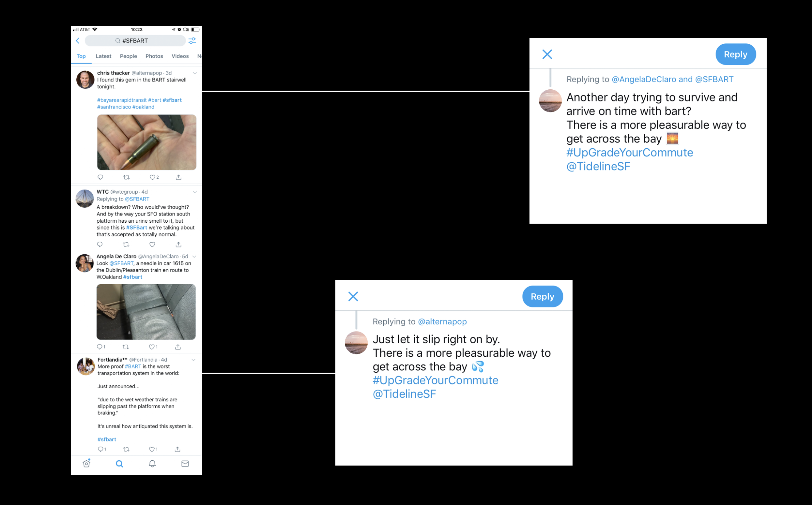
Task: Open search filter settings icon
Action: click(192, 41)
